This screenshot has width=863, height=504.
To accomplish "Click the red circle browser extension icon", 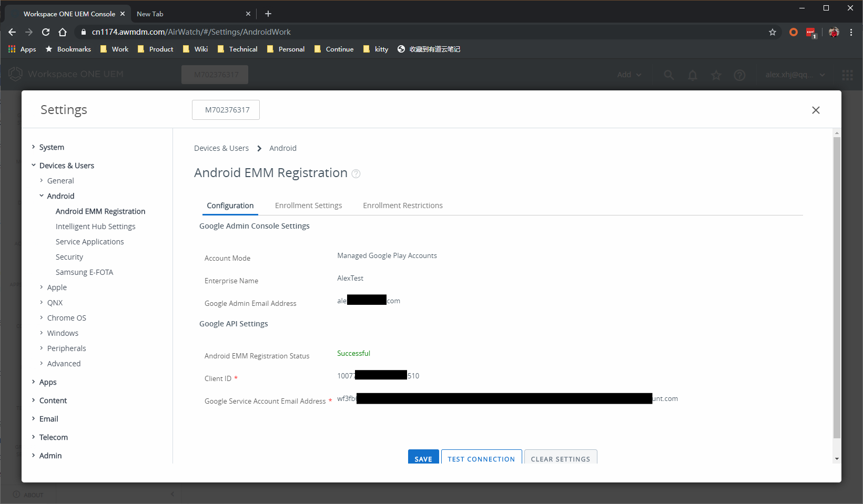I will 794,32.
